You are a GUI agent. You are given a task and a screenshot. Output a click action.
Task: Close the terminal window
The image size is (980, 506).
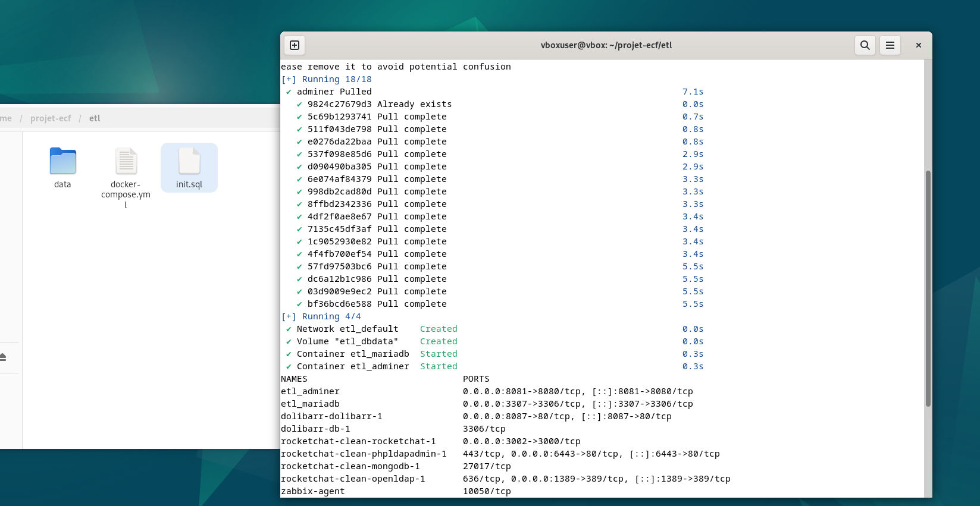pos(918,45)
